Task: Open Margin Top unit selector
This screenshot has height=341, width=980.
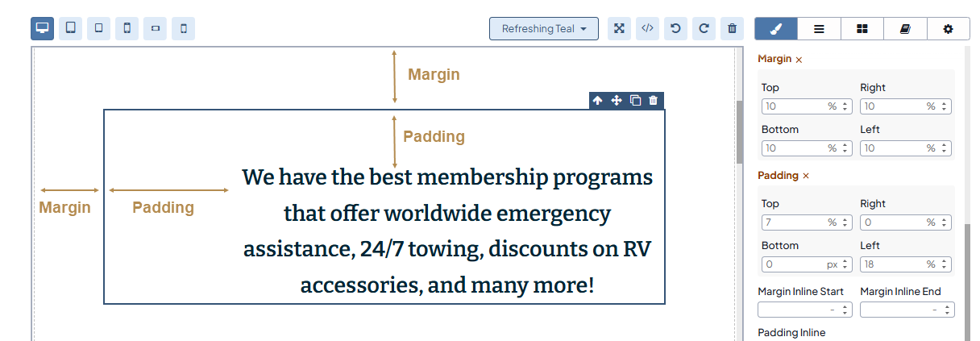Action: [x=833, y=106]
